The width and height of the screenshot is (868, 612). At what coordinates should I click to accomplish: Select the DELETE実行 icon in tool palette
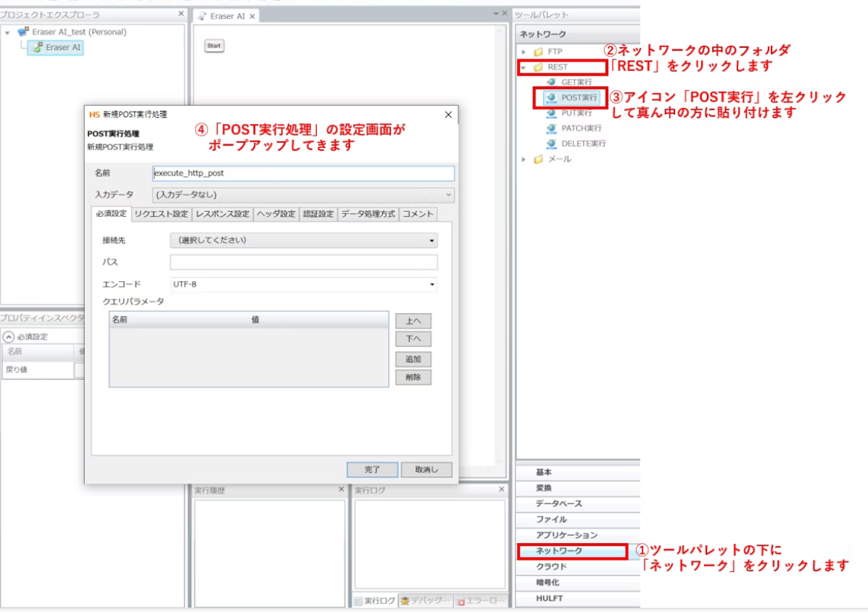[x=551, y=144]
